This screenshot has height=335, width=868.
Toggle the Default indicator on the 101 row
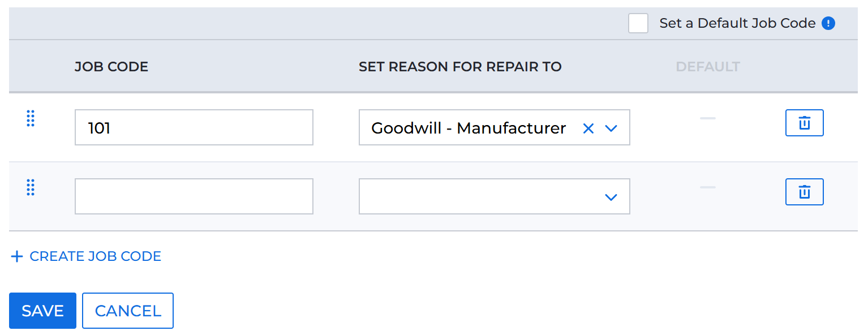point(707,119)
